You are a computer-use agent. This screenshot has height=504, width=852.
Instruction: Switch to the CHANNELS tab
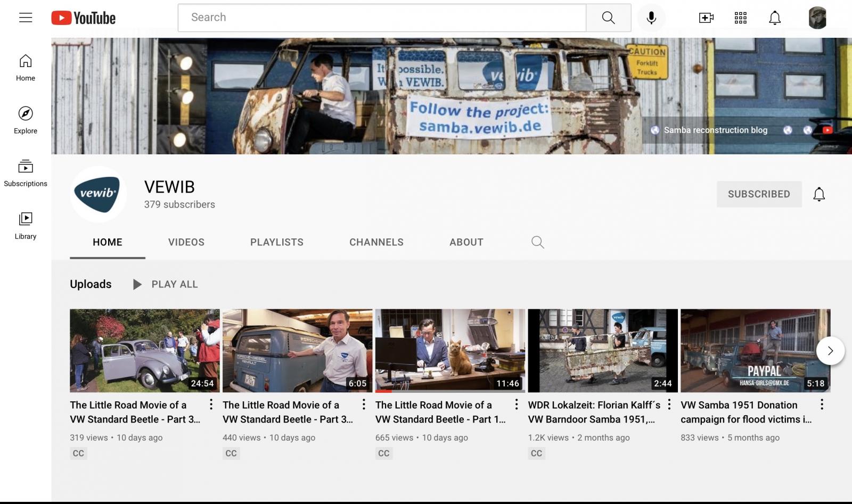tap(376, 242)
